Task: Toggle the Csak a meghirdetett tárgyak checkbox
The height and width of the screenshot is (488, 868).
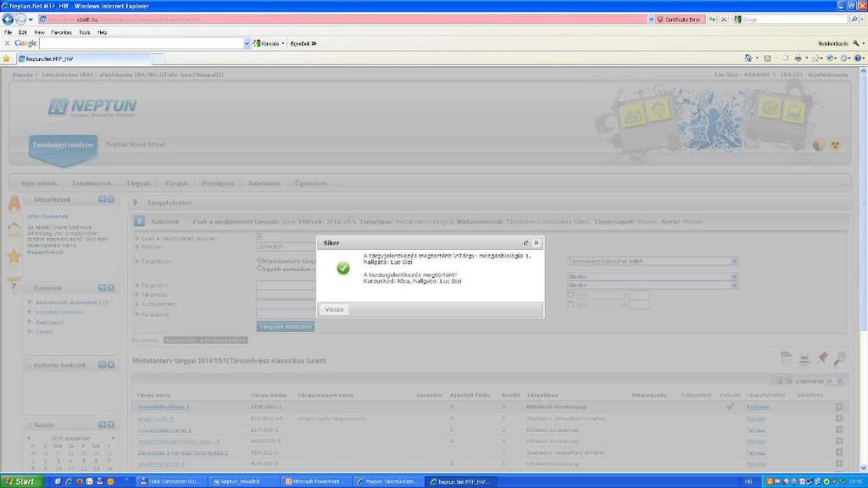Action: pyautogui.click(x=259, y=237)
